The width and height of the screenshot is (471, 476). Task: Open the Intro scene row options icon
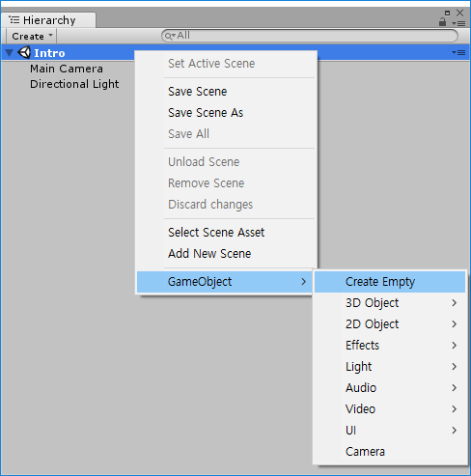[x=458, y=52]
